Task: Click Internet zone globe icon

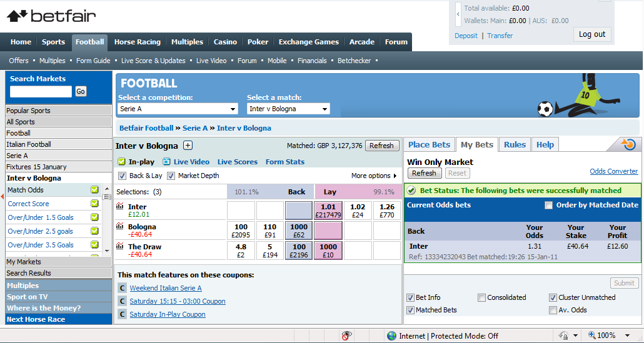Action: 392,336
